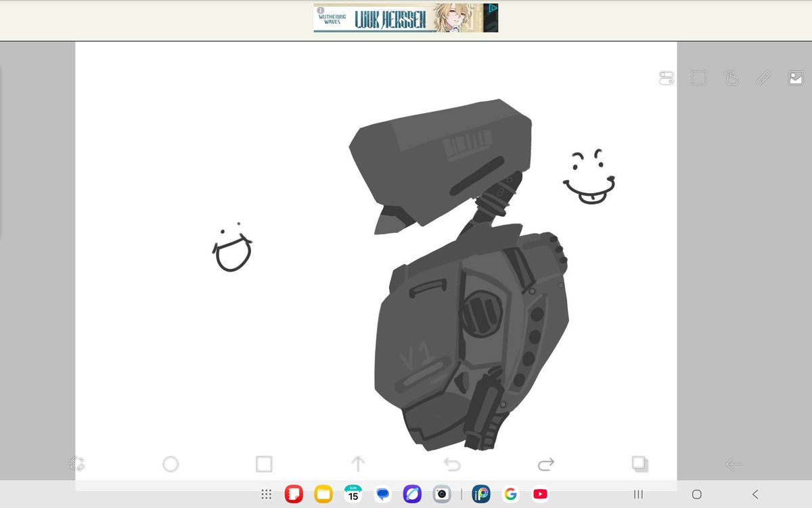Tap the AdChoices triangle icon
Image resolution: width=812 pixels, height=508 pixels.
pyautogui.click(x=493, y=9)
